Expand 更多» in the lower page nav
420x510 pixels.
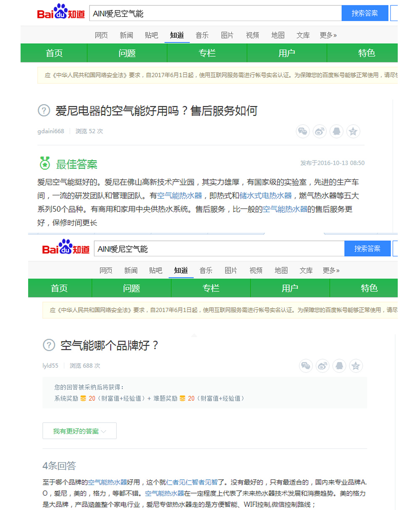[x=331, y=270]
